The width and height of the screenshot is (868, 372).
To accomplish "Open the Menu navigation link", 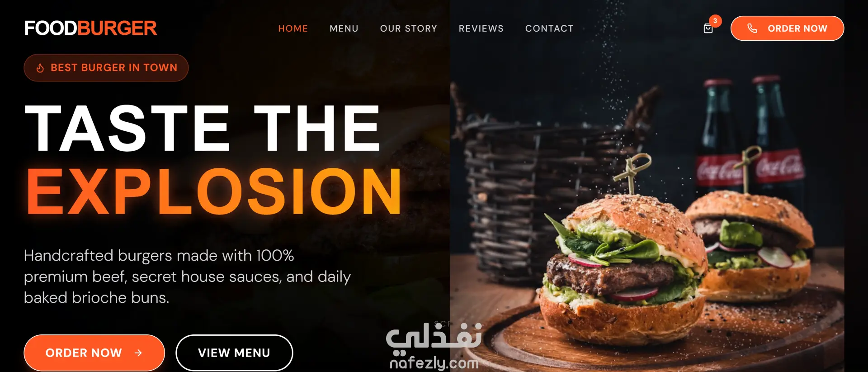I will click(344, 29).
